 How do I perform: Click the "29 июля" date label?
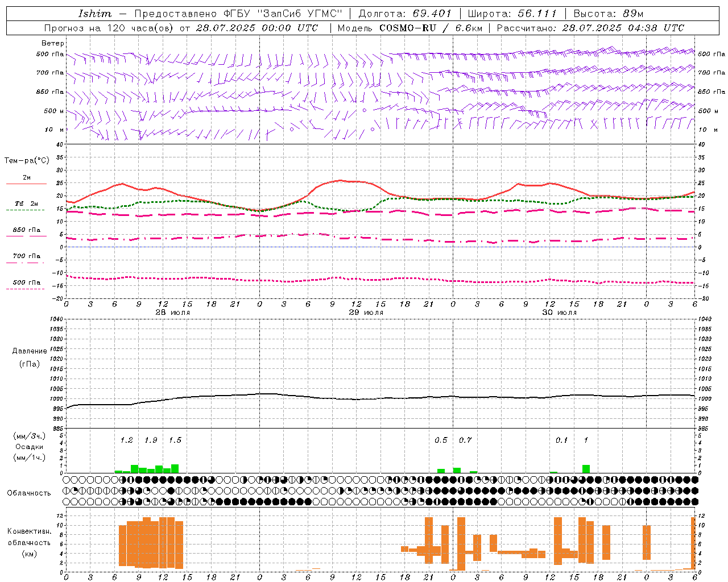coord(366,313)
